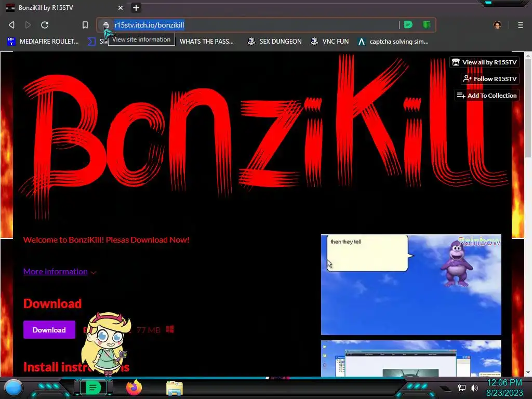
Task: Open a new tab with the plus button
Action: tap(136, 7)
